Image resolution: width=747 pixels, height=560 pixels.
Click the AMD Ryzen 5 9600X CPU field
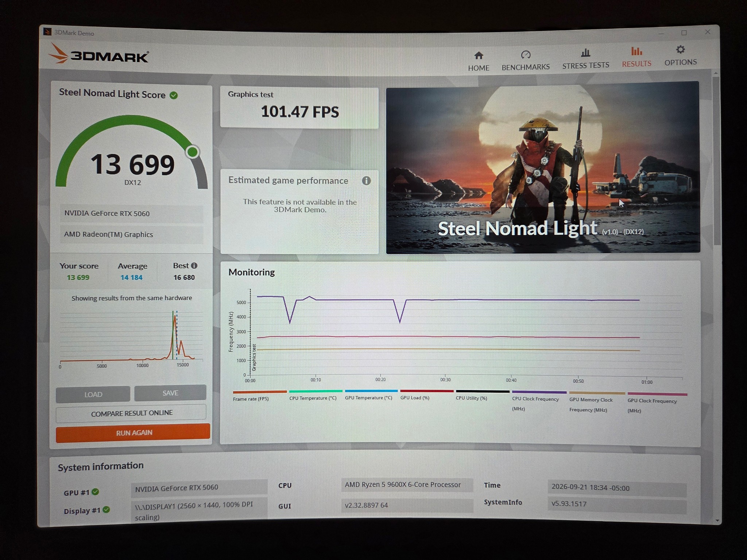[x=407, y=485]
